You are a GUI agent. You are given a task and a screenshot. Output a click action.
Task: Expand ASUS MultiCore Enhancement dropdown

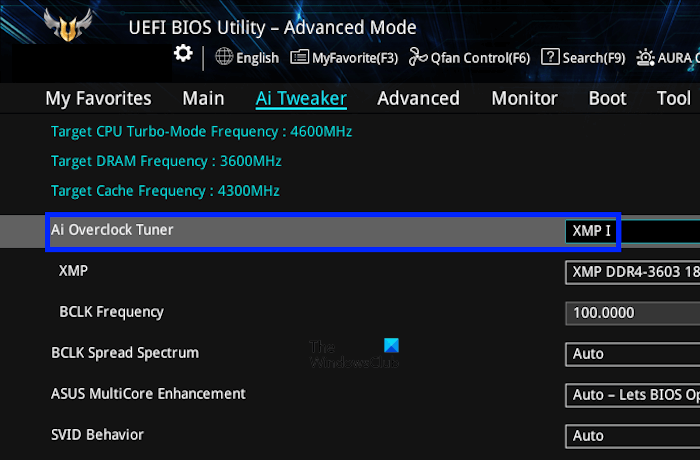pyautogui.click(x=632, y=395)
